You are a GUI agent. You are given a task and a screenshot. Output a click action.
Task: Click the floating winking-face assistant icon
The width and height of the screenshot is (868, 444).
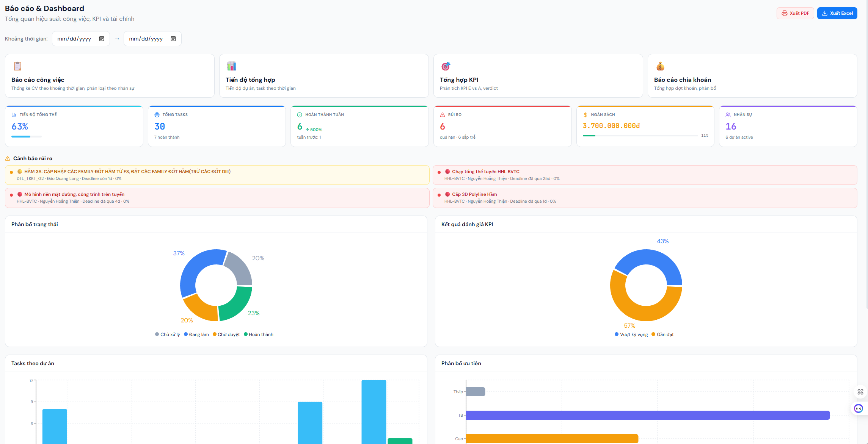(859, 408)
